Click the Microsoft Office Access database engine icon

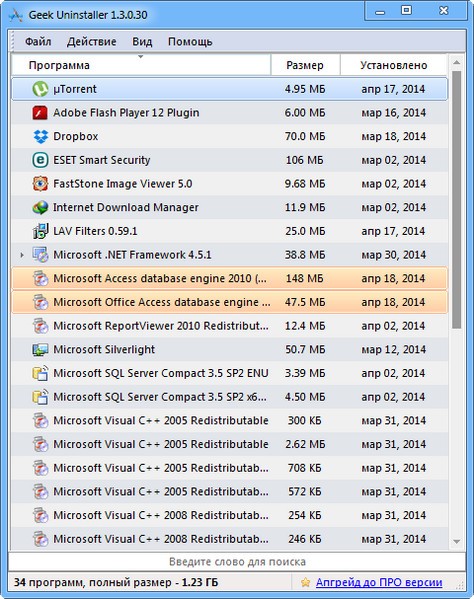(x=40, y=302)
